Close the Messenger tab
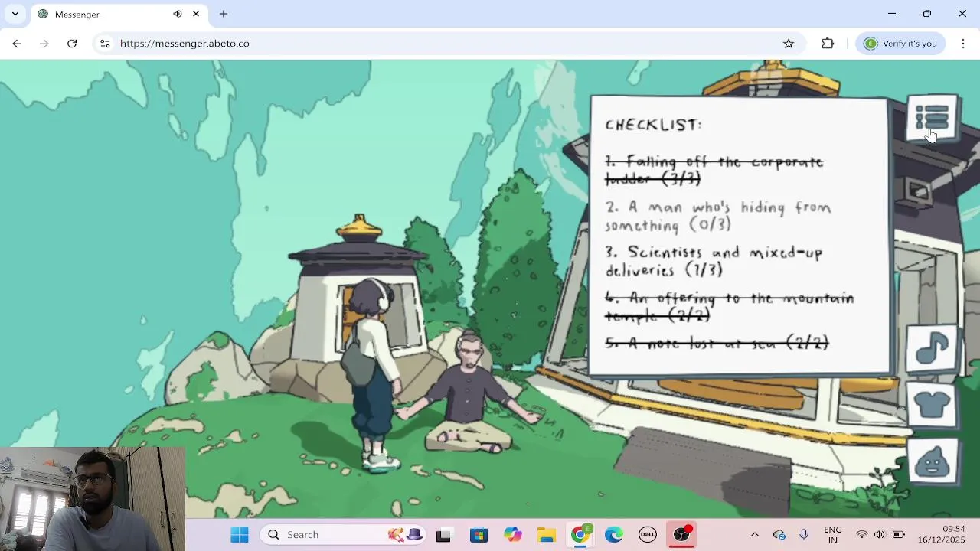980x551 pixels. 196,14
